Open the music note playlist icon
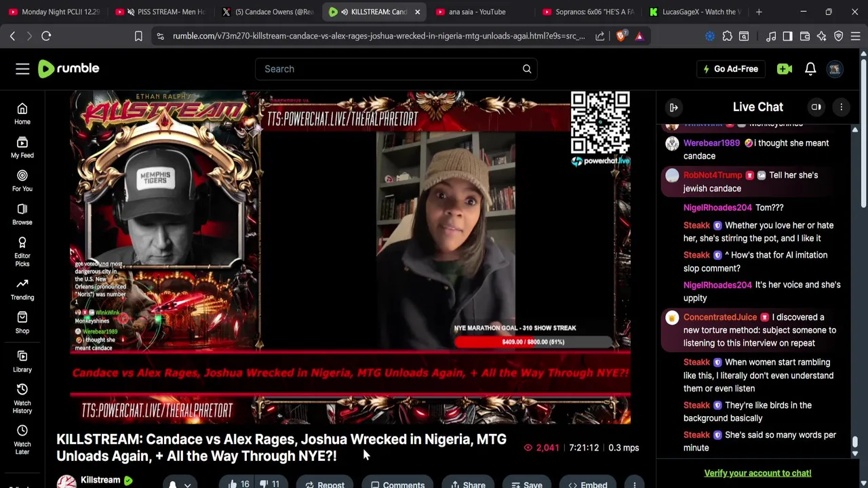 (771, 36)
